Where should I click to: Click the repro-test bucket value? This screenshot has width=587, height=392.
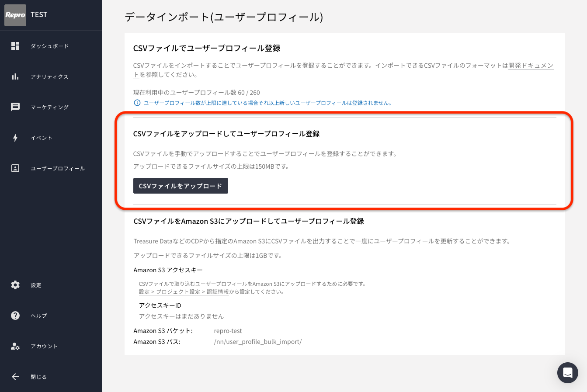point(228,331)
